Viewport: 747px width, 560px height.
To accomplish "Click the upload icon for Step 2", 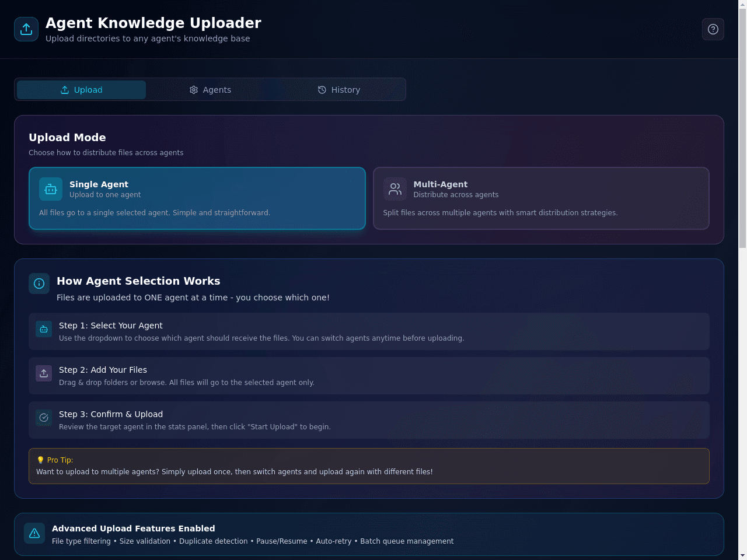I will (44, 373).
